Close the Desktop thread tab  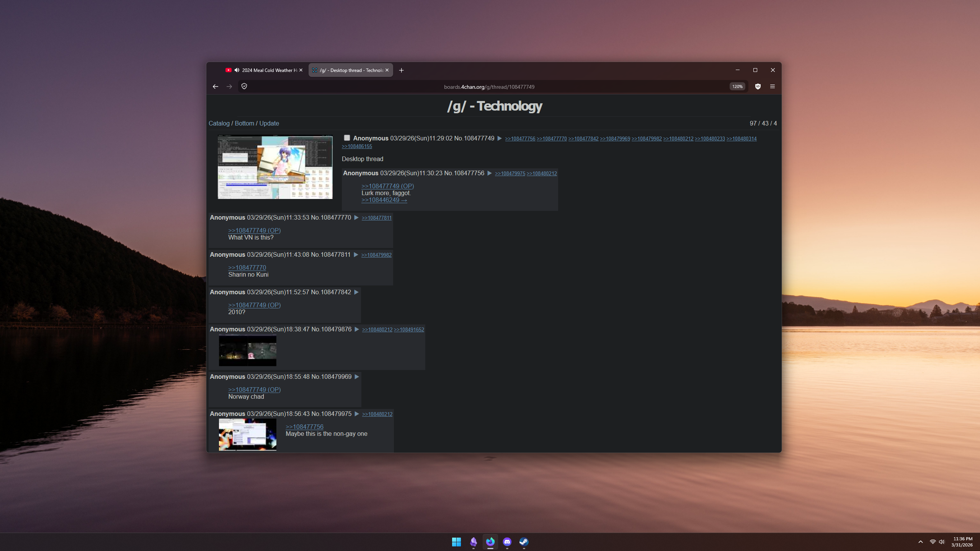click(x=387, y=70)
